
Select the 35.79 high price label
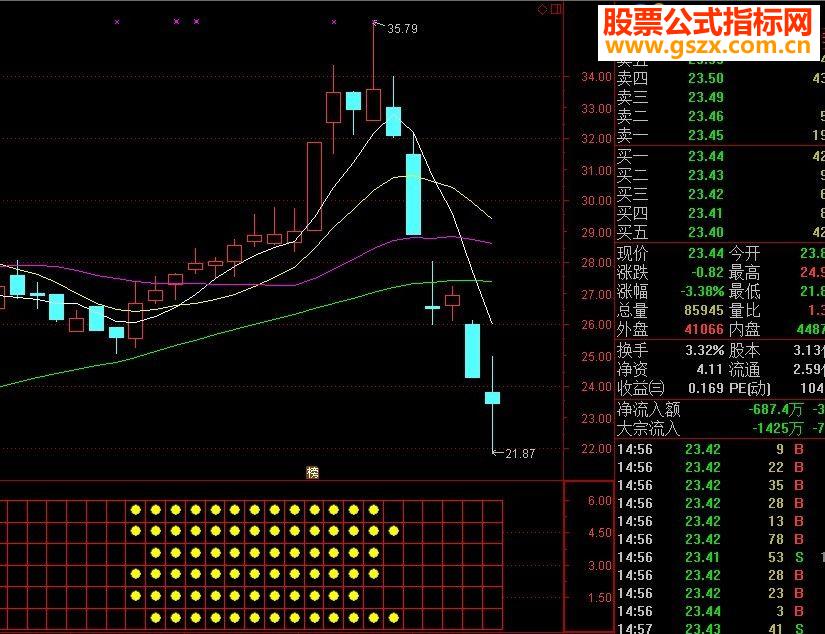[403, 29]
